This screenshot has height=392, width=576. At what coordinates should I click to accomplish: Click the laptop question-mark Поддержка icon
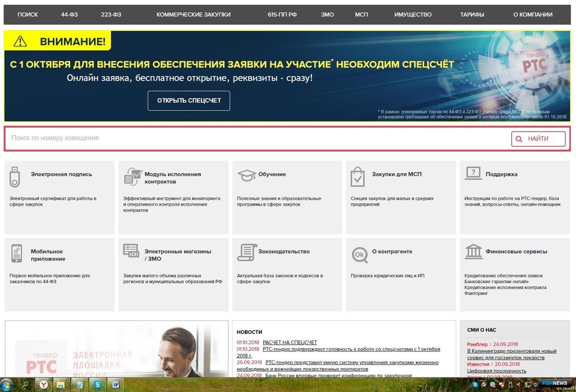(473, 173)
